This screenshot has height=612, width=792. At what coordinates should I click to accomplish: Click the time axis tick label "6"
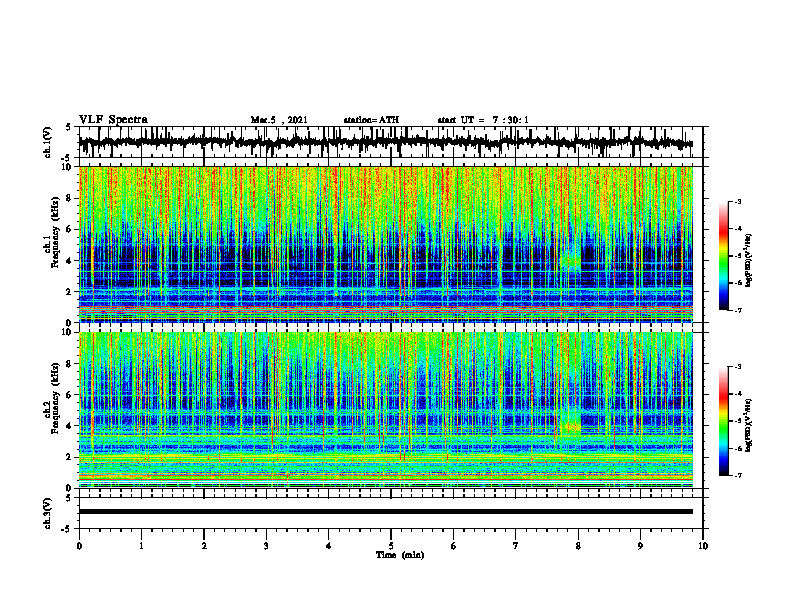pyautogui.click(x=454, y=546)
